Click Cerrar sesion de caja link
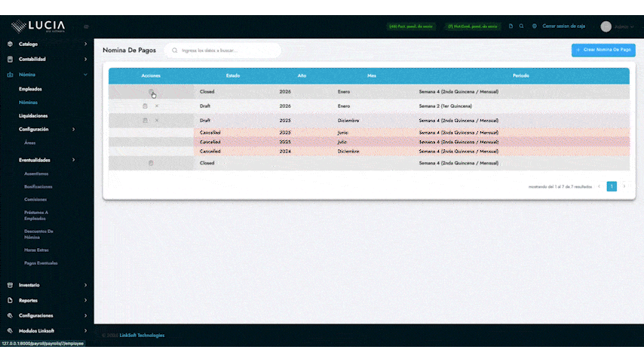 click(x=563, y=26)
